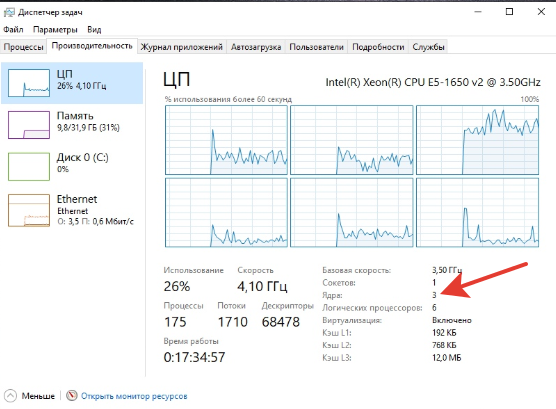Open the Файл menu
This screenshot has width=556, height=409.
tap(13, 29)
